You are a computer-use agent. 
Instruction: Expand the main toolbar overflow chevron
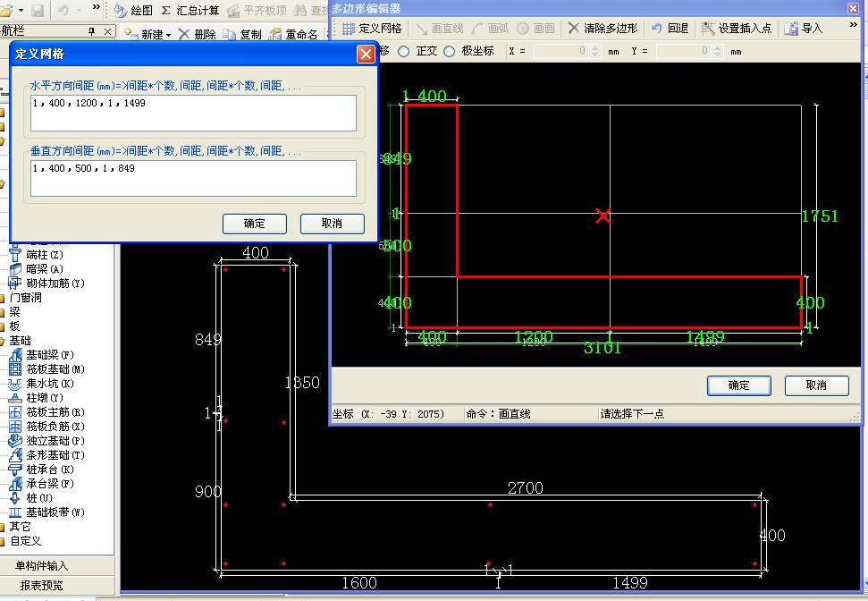pyautogui.click(x=97, y=7)
